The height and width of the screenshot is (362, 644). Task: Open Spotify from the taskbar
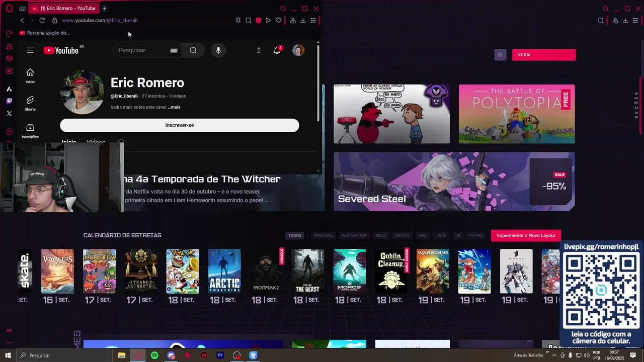[154, 355]
